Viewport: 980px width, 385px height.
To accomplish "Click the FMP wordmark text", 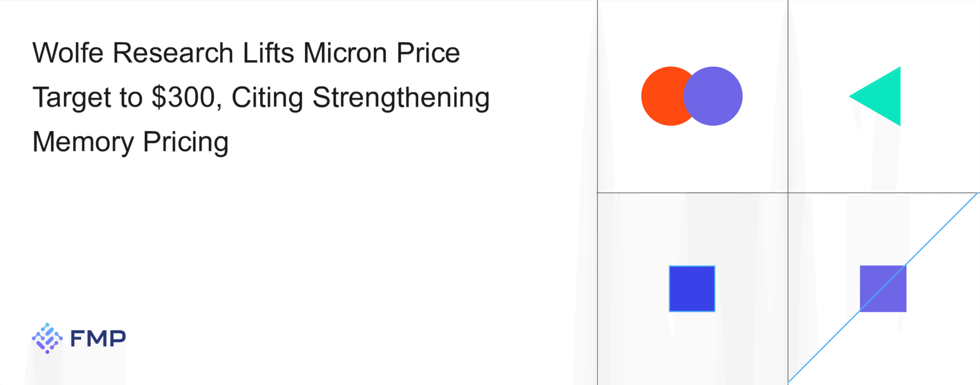I will point(98,338).
